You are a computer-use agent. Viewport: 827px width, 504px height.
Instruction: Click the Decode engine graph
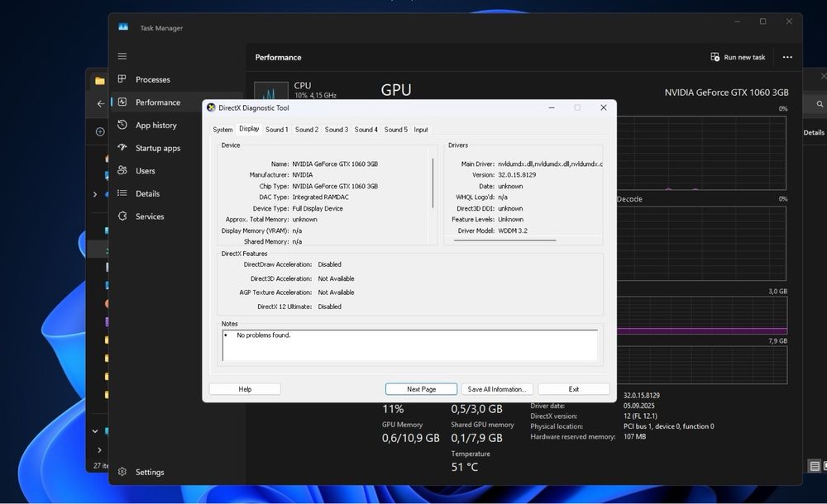pos(701,243)
